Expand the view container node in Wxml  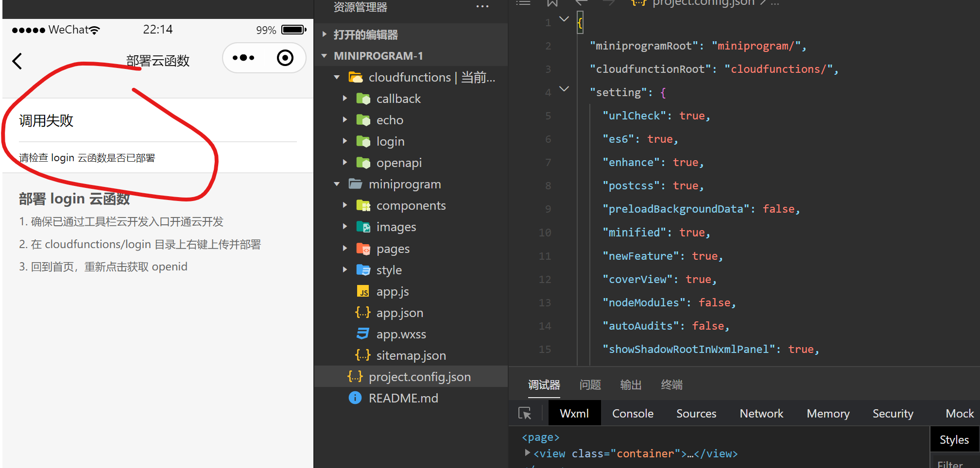pos(528,452)
